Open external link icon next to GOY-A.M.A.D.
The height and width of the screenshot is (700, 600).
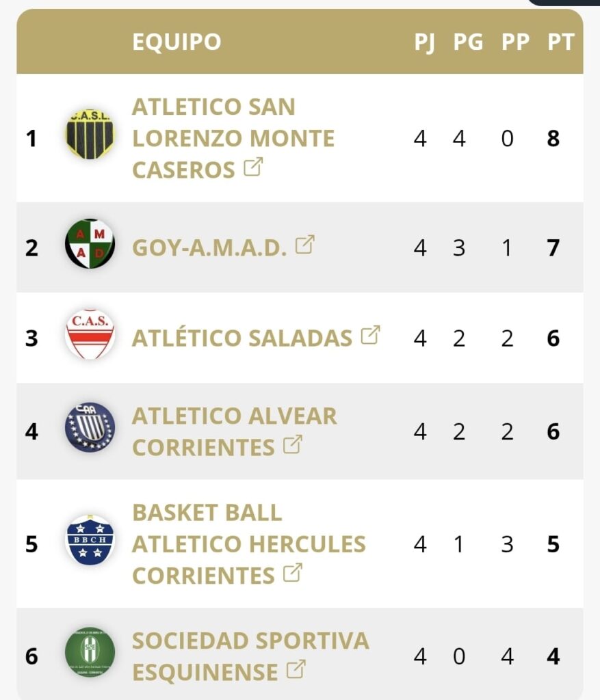(305, 244)
